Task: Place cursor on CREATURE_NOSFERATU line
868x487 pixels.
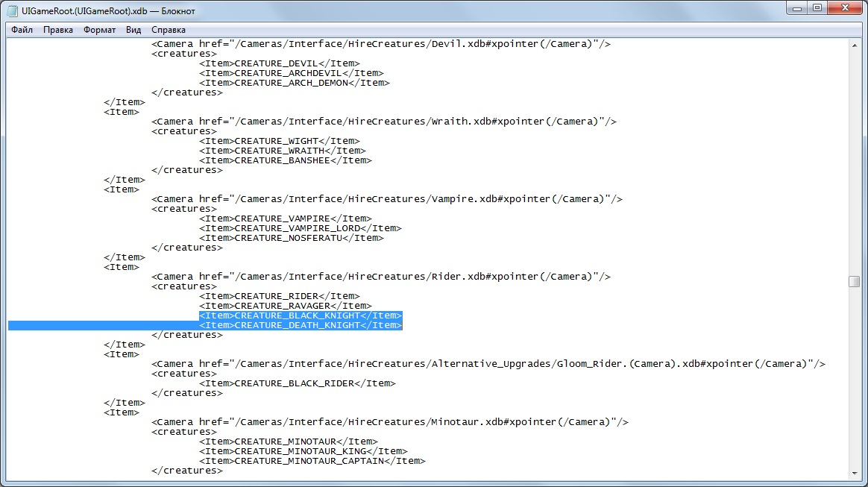Action: point(291,238)
